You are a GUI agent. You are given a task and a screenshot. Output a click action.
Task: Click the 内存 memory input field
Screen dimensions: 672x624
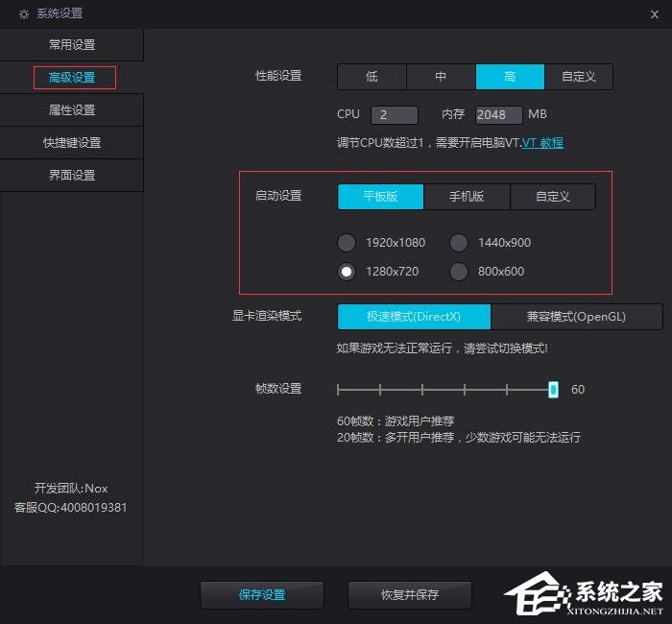point(497,115)
